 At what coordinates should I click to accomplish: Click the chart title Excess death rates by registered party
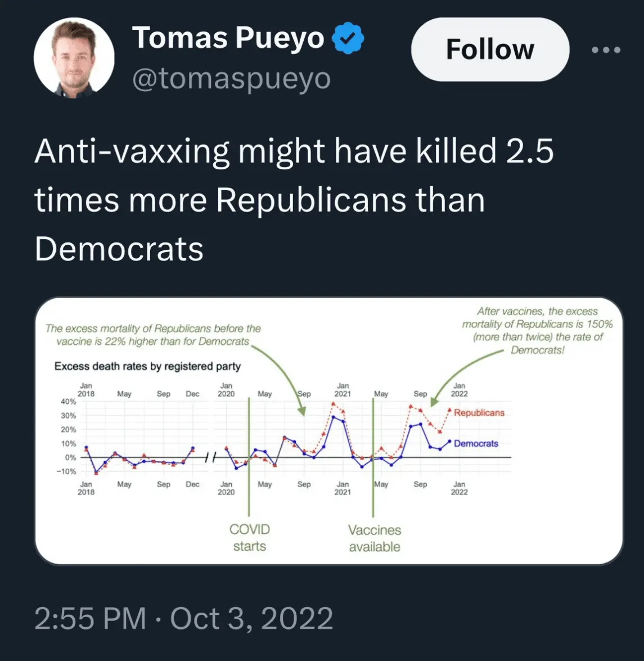pyautogui.click(x=147, y=366)
